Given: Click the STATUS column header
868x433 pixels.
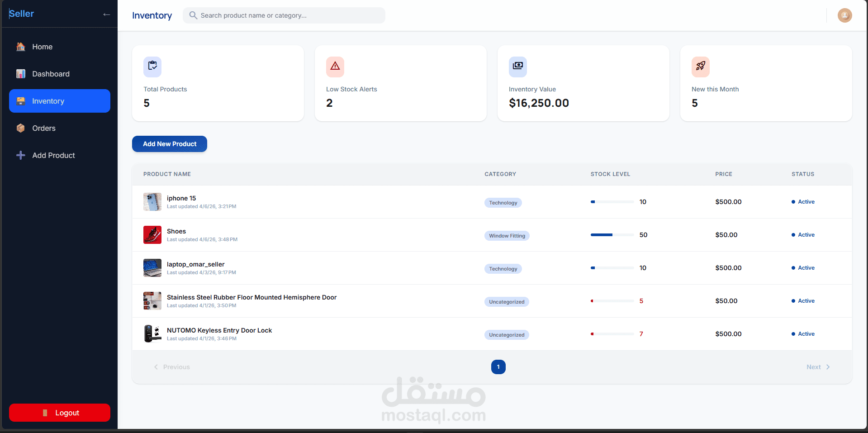Looking at the screenshot, I should (803, 174).
